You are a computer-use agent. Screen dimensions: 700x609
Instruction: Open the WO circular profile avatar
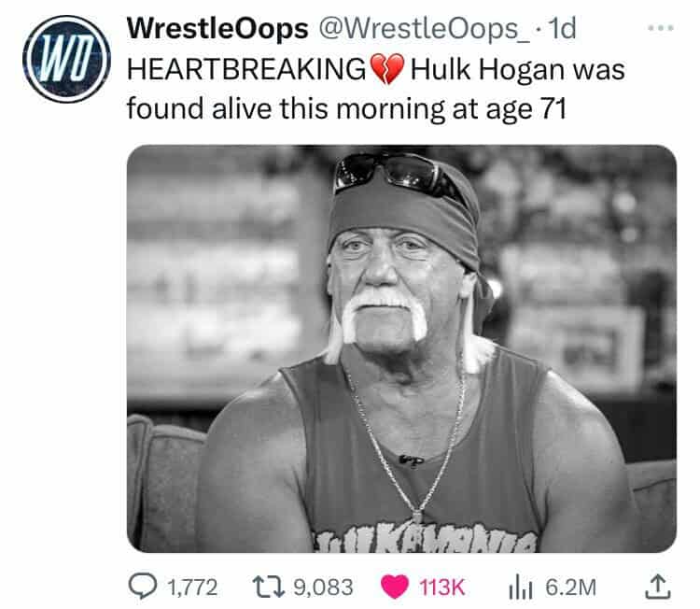pos(67,59)
